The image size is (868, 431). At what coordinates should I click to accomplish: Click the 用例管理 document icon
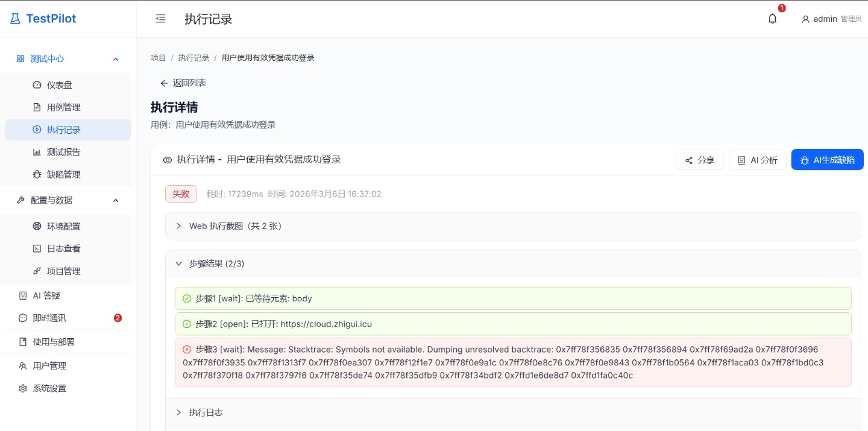[37, 107]
